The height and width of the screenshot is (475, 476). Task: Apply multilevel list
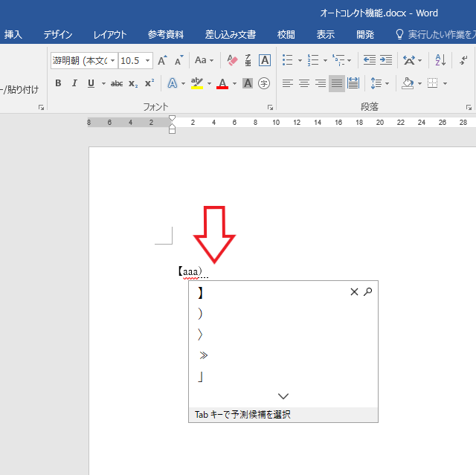point(338,60)
